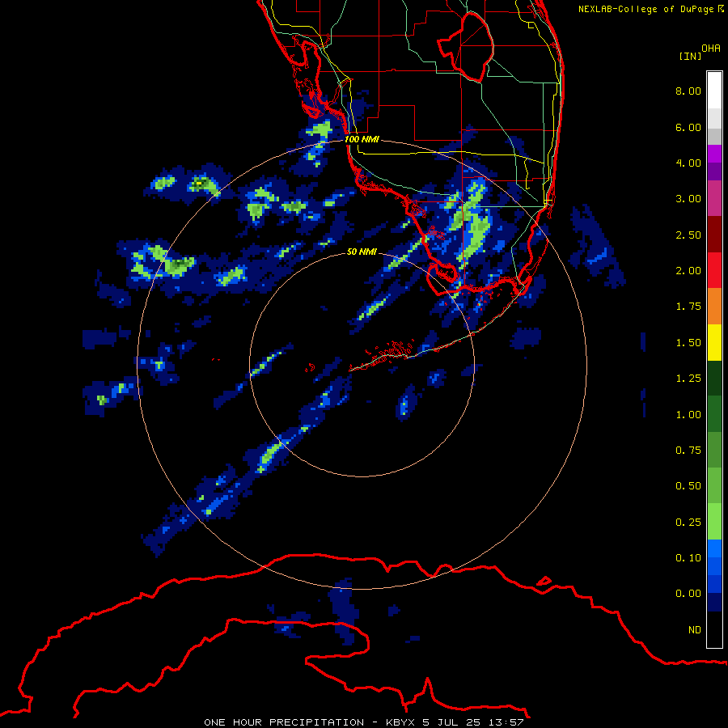Click the 1.50 legend value
Image resolution: width=728 pixels, height=728 pixels.
pos(688,343)
